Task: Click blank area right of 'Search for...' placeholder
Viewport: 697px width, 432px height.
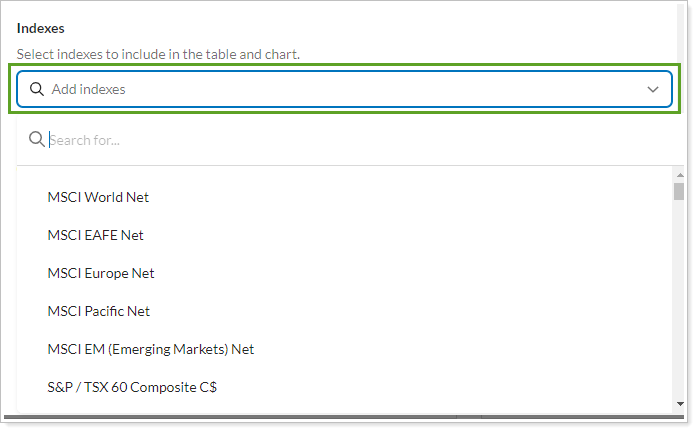Action: coord(400,140)
